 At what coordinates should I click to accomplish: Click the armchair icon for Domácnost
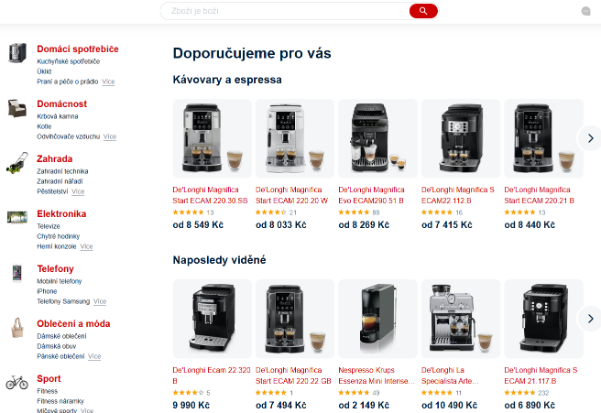pyautogui.click(x=17, y=108)
